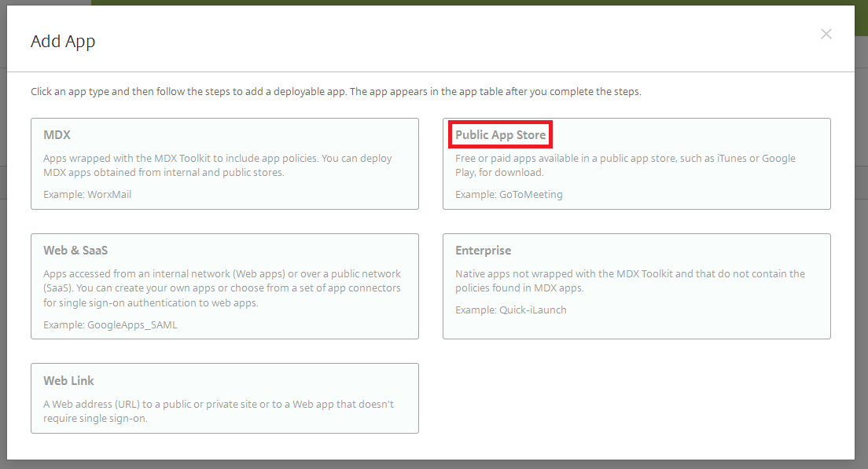
Task: Close the Add App dialog
Action: (826, 34)
